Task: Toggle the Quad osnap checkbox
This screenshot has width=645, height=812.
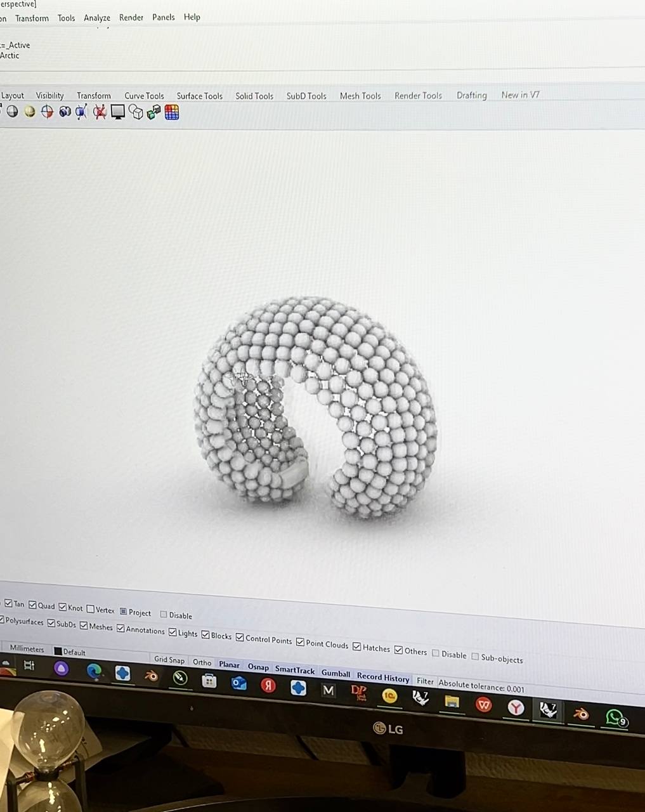Action: [x=32, y=605]
